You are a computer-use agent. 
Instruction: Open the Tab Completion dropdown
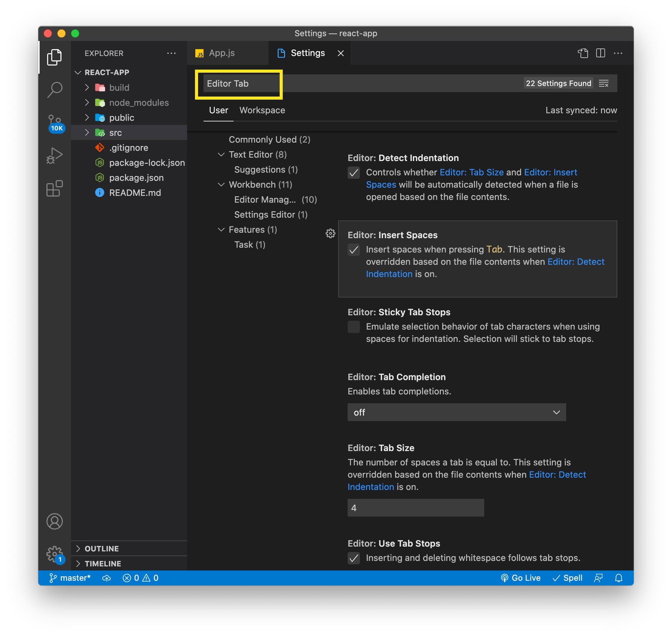click(x=457, y=412)
